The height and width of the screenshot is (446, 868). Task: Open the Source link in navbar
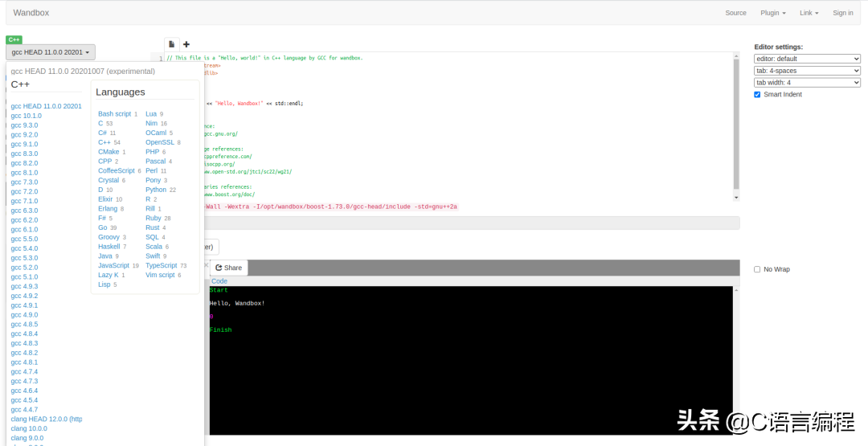coord(735,13)
